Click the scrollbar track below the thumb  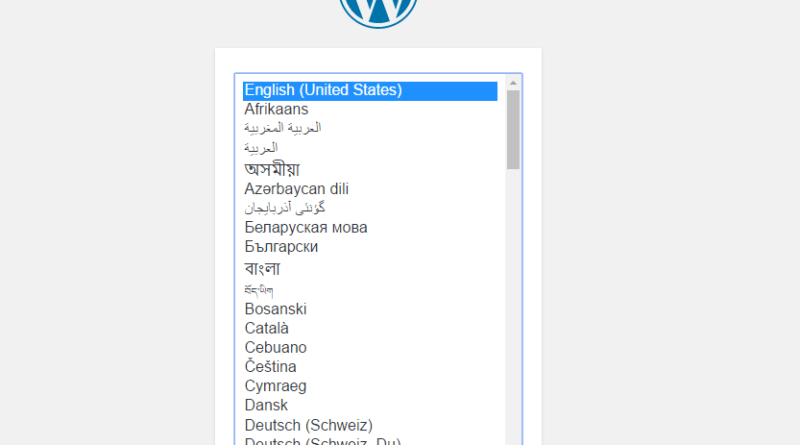click(x=513, y=300)
